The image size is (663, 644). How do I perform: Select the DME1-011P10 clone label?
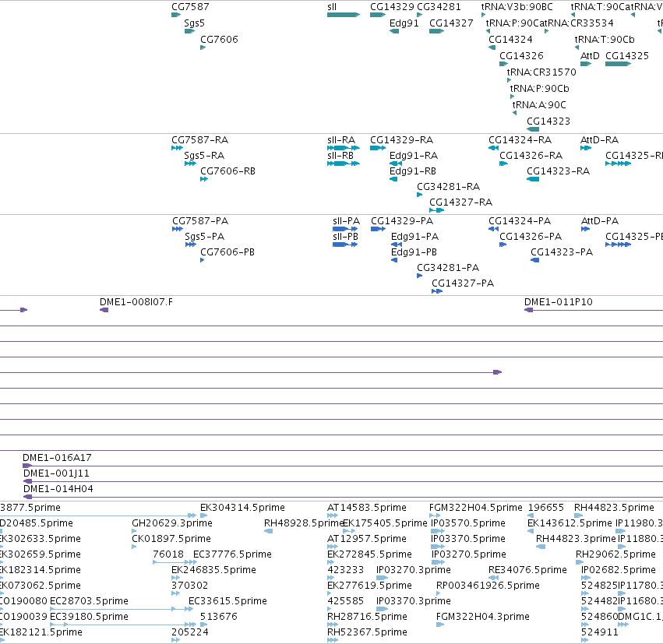[x=559, y=302]
